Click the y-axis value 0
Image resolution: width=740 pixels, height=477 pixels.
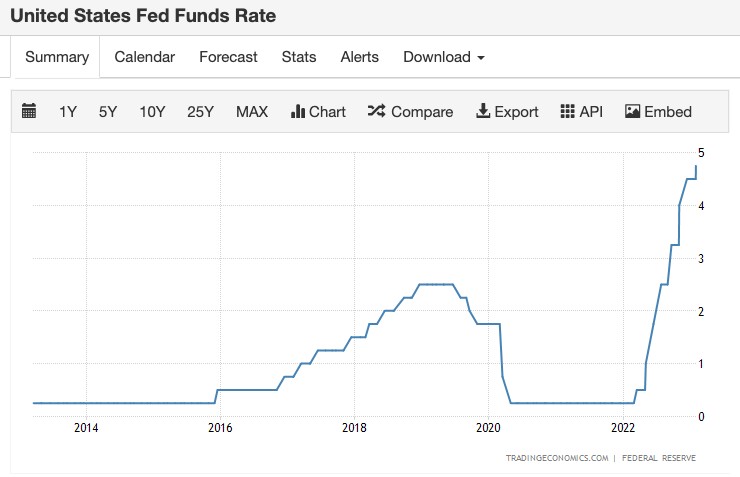pos(701,417)
